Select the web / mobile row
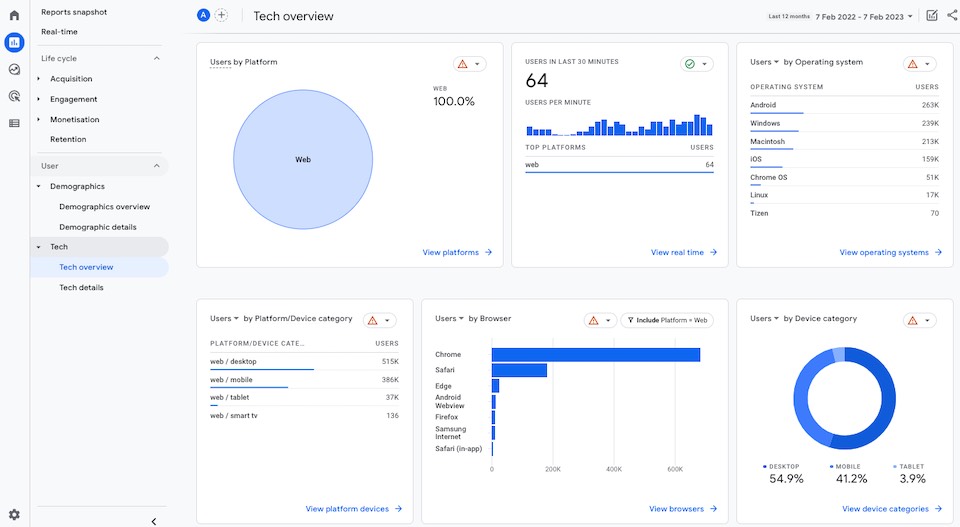Image resolution: width=960 pixels, height=527 pixels. pos(304,380)
